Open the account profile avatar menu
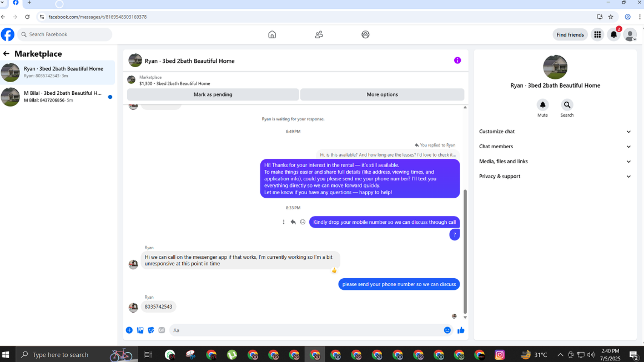The image size is (644, 362). tap(630, 34)
